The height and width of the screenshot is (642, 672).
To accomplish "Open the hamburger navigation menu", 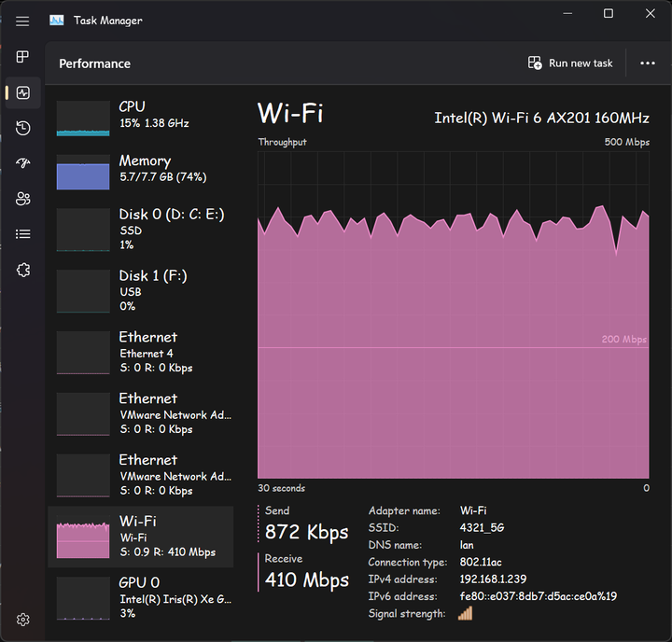I will (x=22, y=21).
